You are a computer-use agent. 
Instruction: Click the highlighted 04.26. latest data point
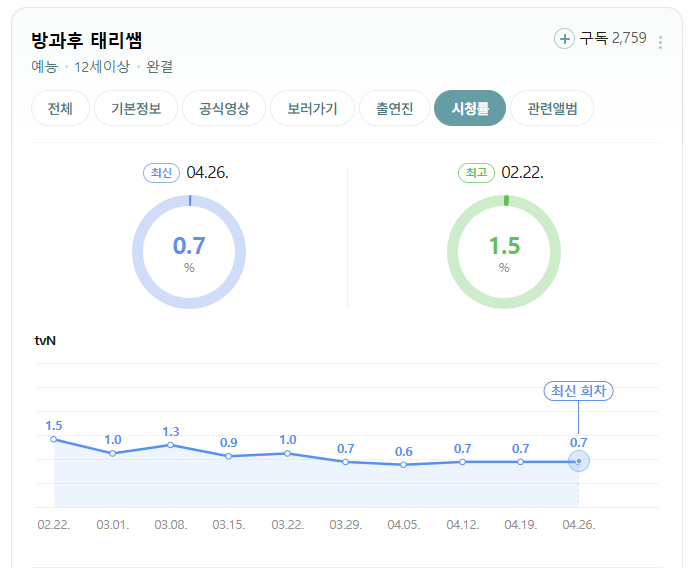(x=579, y=461)
